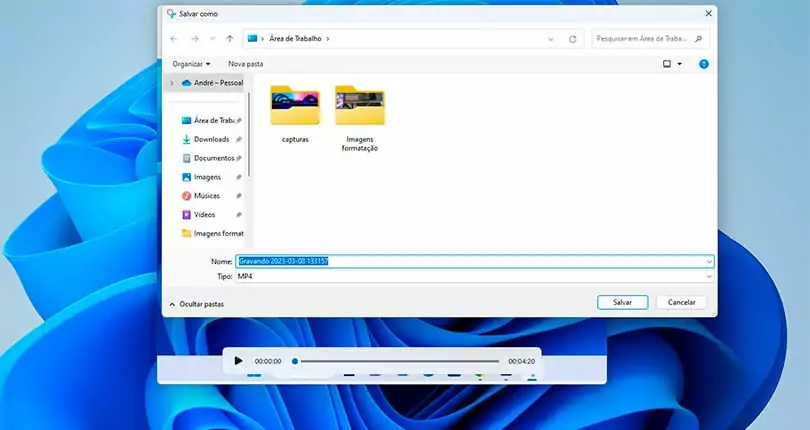
Task: Click the Salvar button
Action: [622, 302]
